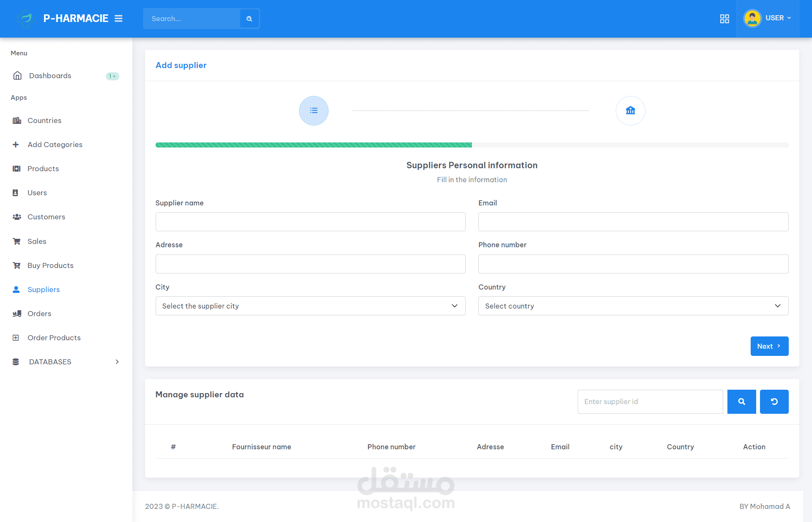The height and width of the screenshot is (522, 812).
Task: Click the Next button
Action: 769,346
